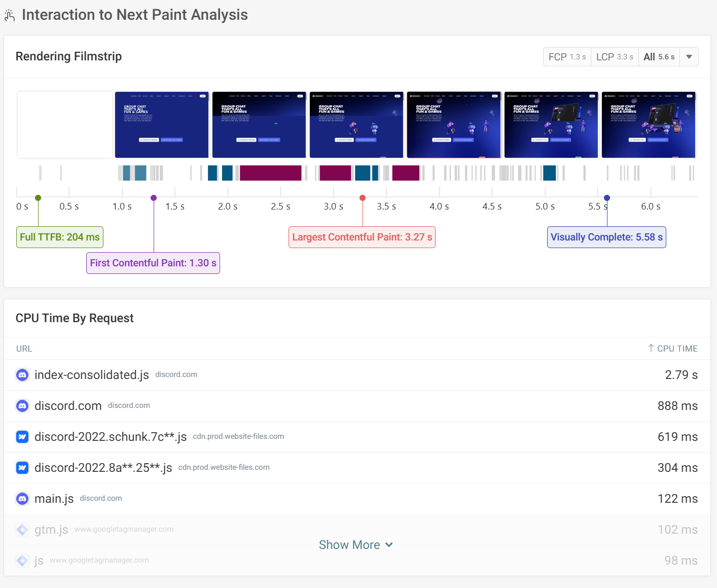The image size is (717, 588).
Task: Click the Tag Manager icon beside gtm.js
Action: (x=22, y=530)
